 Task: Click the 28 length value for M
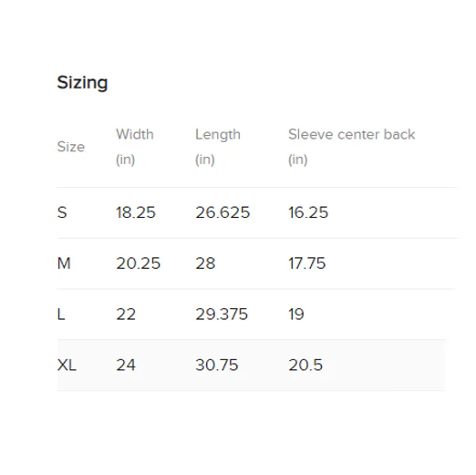pos(205,263)
